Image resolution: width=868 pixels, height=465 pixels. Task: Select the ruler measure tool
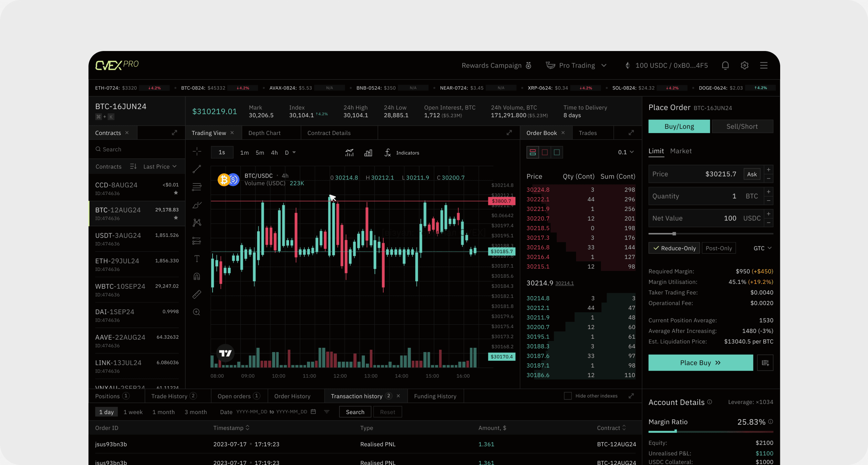coord(197,294)
